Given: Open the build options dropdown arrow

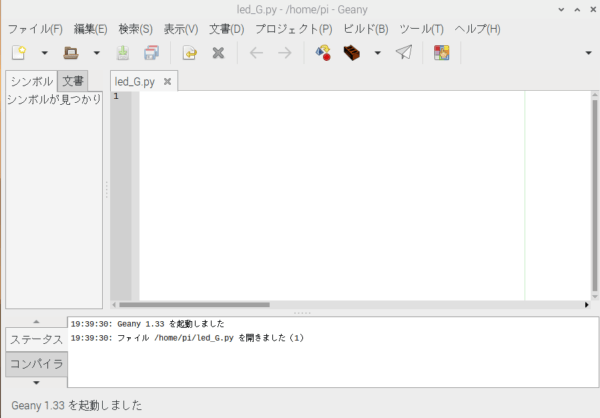Looking at the screenshot, I should tap(378, 53).
